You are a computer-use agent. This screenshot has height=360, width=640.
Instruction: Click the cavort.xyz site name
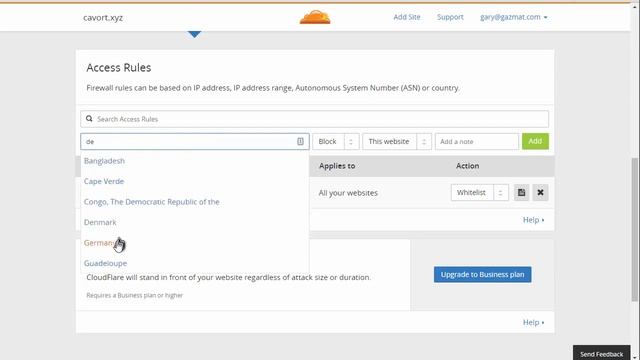[103, 18]
